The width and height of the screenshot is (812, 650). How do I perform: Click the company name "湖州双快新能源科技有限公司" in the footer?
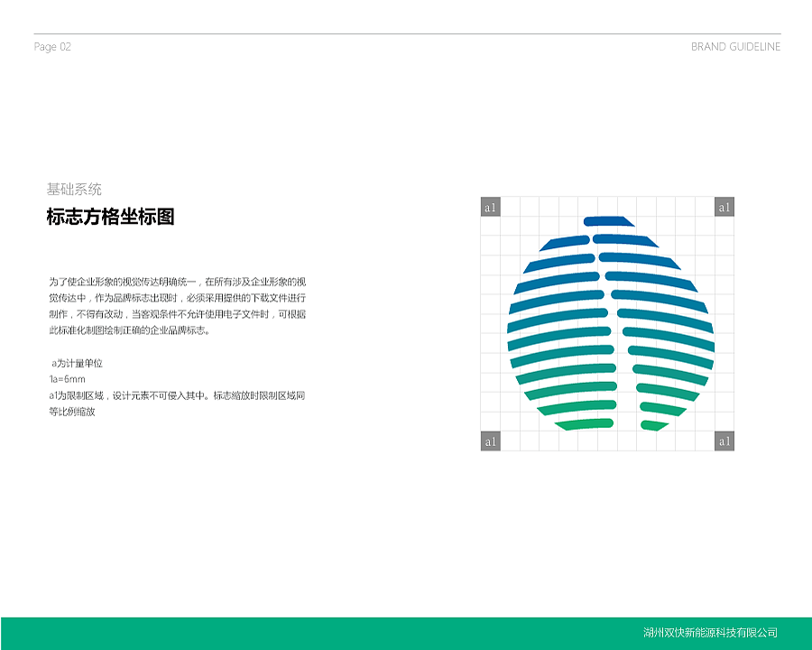coord(711,632)
